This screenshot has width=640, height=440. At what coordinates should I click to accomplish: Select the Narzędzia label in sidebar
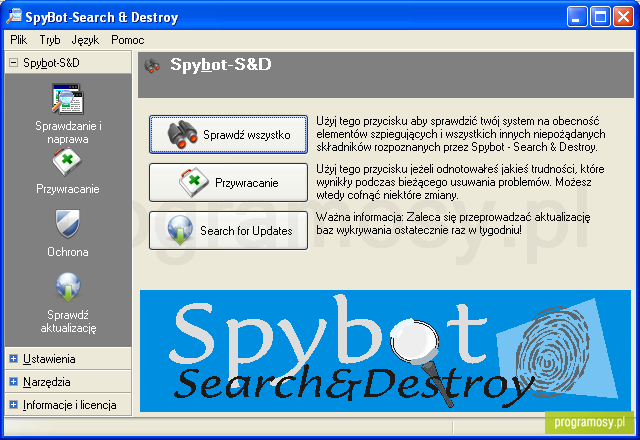coord(47,382)
